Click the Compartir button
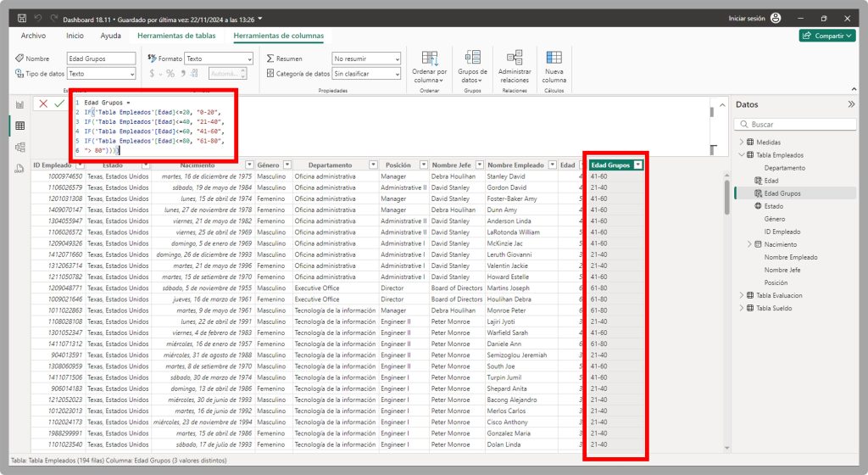 [x=826, y=36]
